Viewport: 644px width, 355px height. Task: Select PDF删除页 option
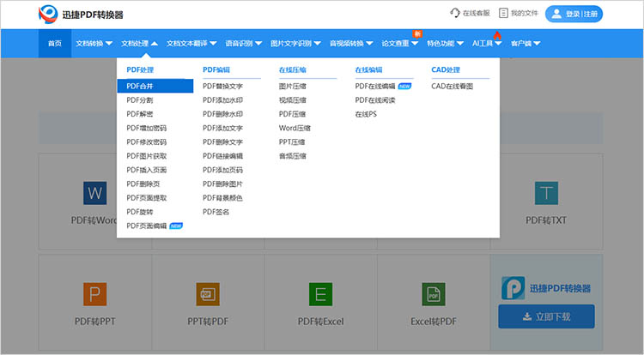pyautogui.click(x=143, y=184)
